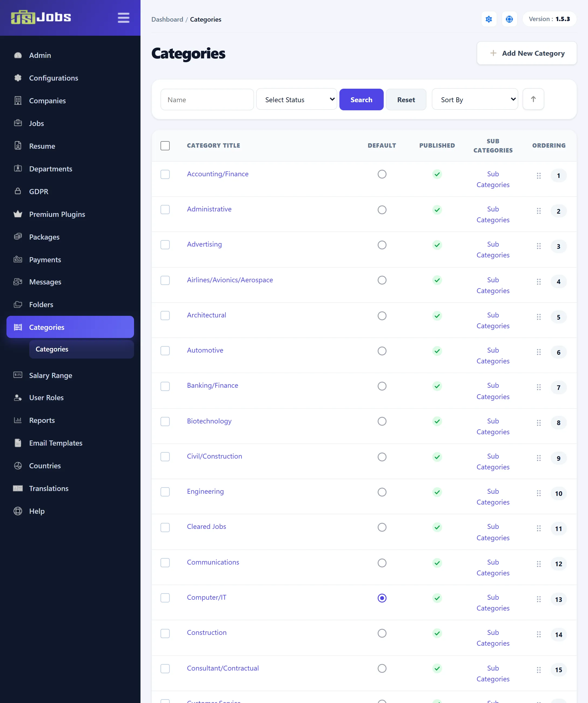588x703 pixels.
Task: Tick the checkbox for Automotive row
Action: click(x=165, y=350)
